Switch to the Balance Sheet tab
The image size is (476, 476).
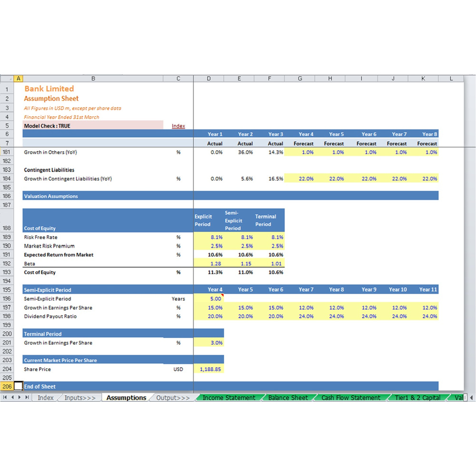[288, 397]
